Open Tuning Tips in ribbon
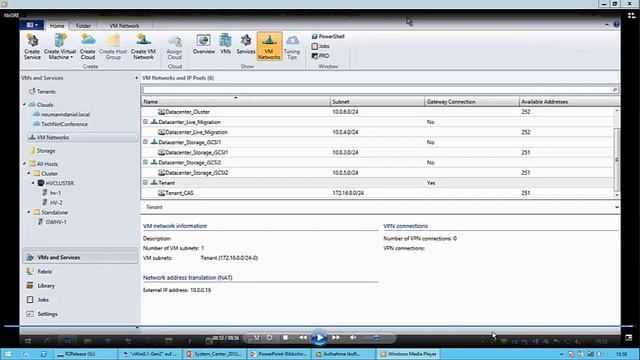This screenshot has width=640, height=360. 292,47
